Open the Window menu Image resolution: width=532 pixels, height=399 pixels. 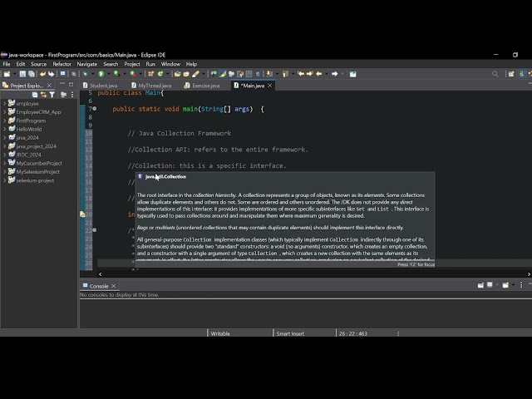[170, 64]
